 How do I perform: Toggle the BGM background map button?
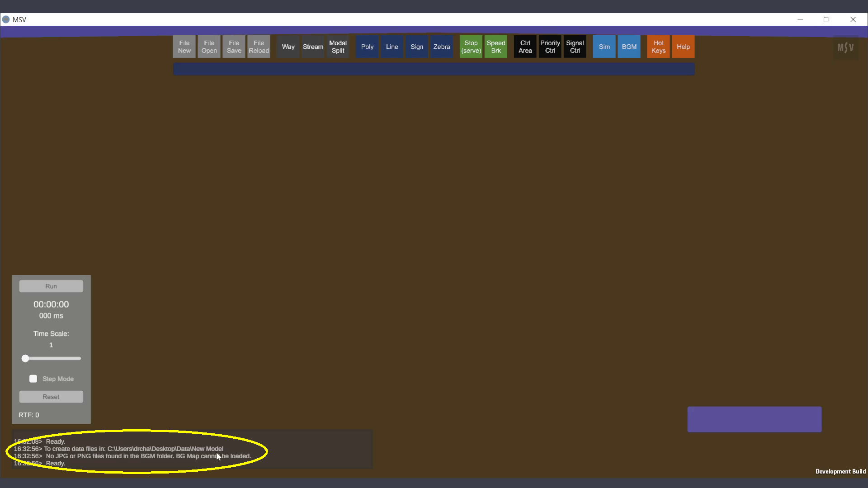click(x=629, y=47)
